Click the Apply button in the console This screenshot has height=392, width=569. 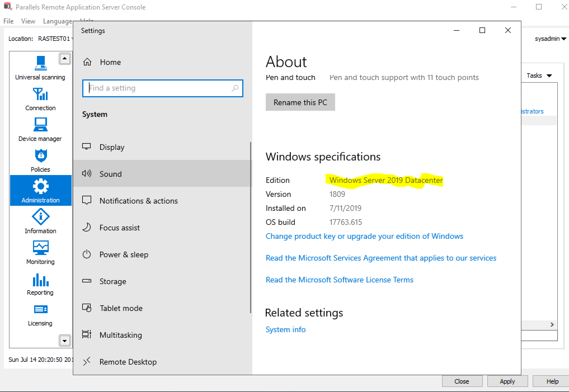click(507, 381)
